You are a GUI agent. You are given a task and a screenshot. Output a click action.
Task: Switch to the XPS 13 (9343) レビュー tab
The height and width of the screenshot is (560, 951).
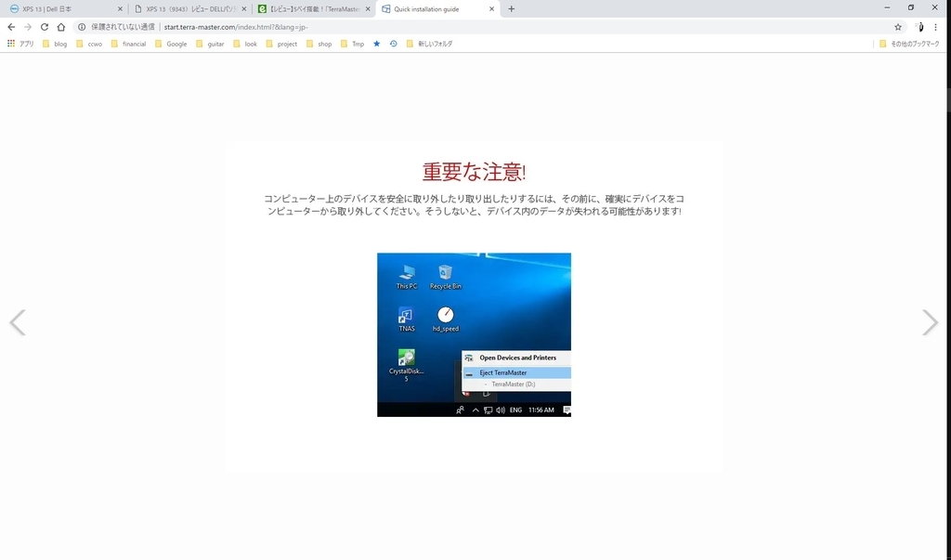pos(189,9)
